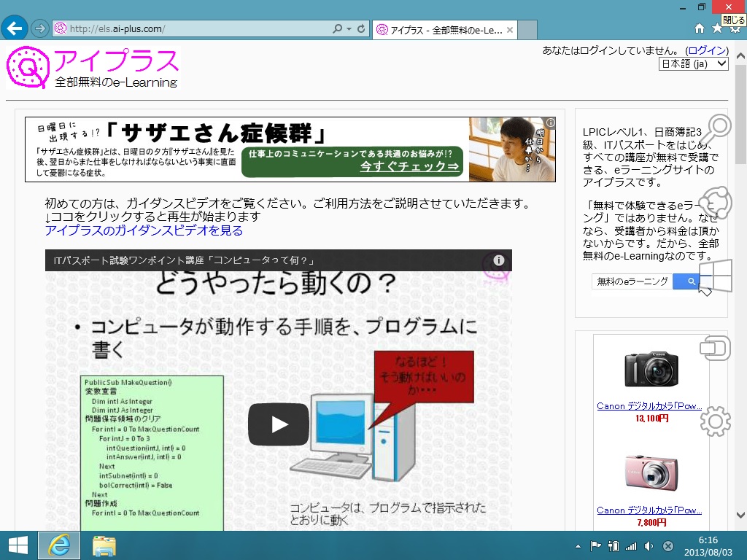Viewport: 747px width, 560px height.
Task: Expand the 日本語 (ja) language dropdown
Action: click(693, 64)
